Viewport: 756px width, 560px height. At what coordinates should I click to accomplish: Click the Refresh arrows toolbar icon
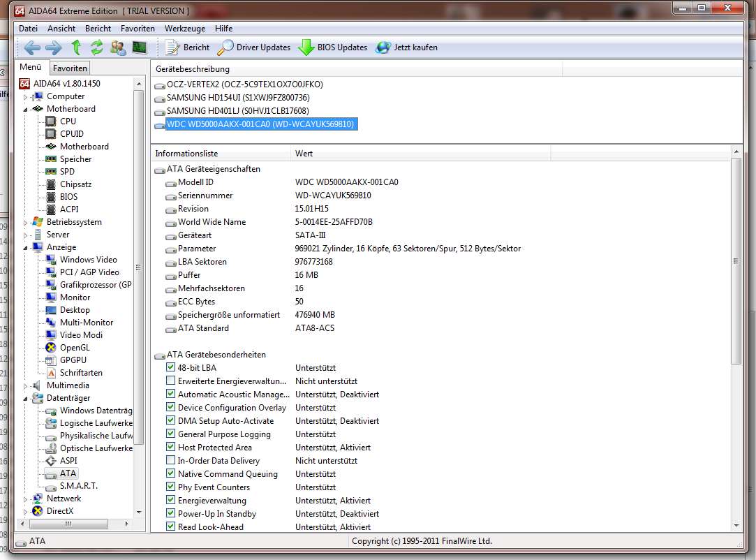click(96, 47)
